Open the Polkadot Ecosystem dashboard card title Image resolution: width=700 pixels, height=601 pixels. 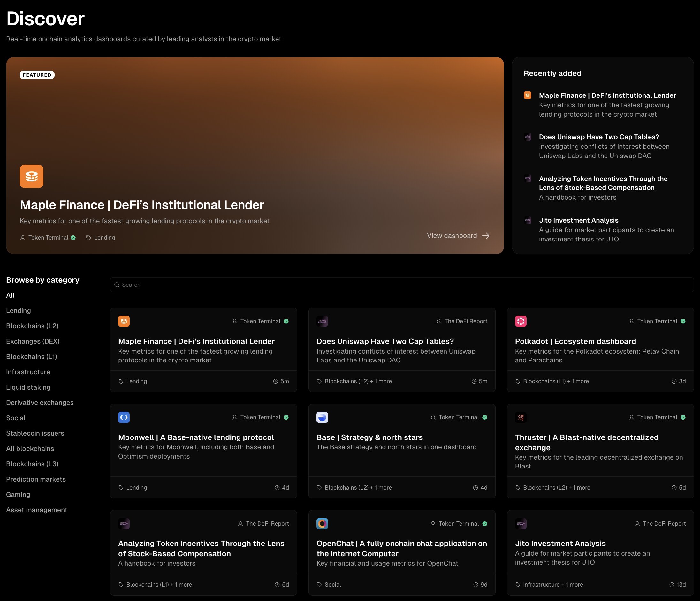click(x=575, y=341)
